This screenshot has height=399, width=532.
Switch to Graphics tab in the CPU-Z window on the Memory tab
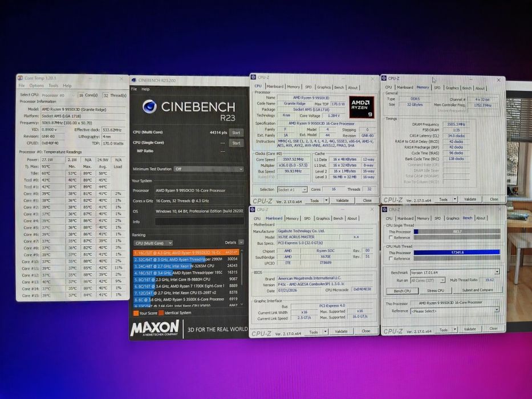pos(452,88)
